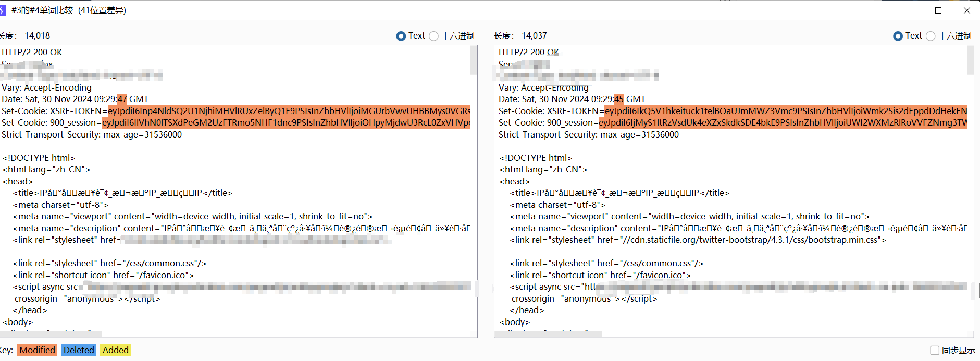This screenshot has height=361, width=980.
Task: Click right viewport meta tag line
Action: [x=690, y=217]
